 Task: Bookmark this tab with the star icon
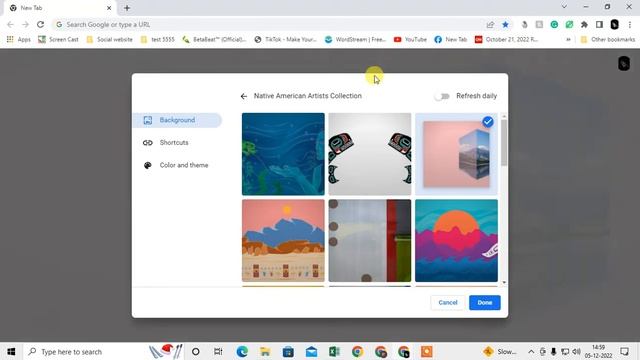pyautogui.click(x=505, y=24)
